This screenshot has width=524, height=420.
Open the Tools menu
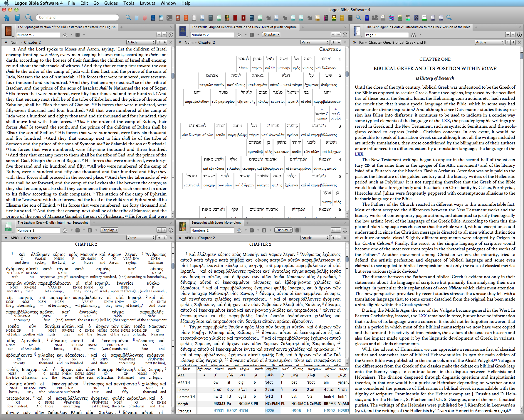(129, 3)
